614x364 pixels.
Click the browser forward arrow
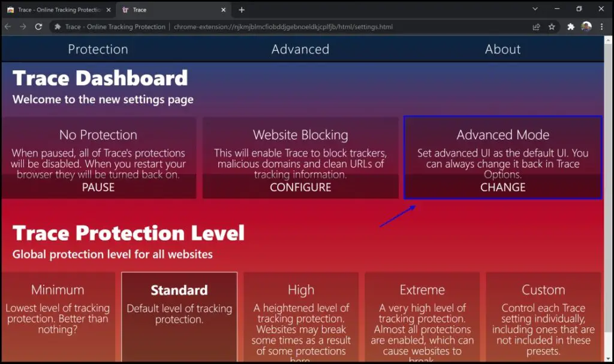(23, 26)
